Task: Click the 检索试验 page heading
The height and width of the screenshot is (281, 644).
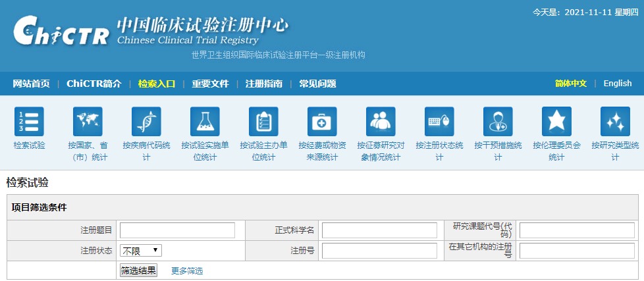Action: [x=27, y=183]
